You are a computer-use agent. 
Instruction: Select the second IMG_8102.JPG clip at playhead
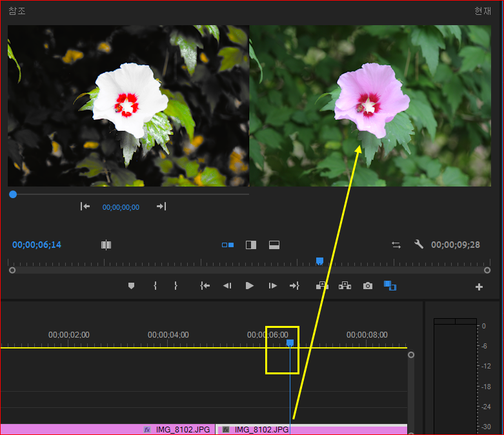[312, 429]
